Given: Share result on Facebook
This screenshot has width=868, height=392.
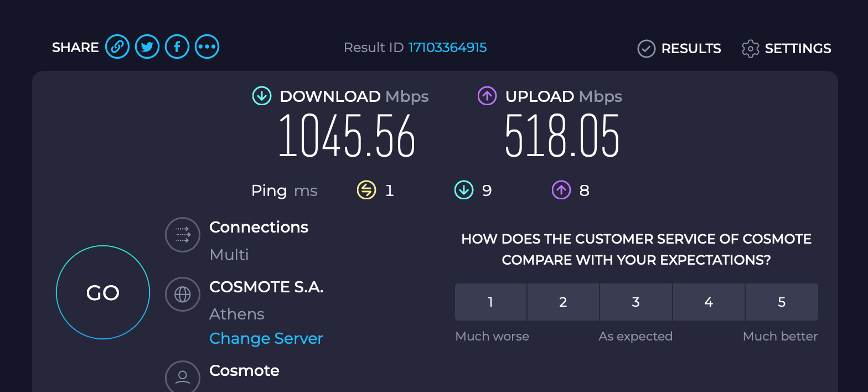Looking at the screenshot, I should pos(177,47).
